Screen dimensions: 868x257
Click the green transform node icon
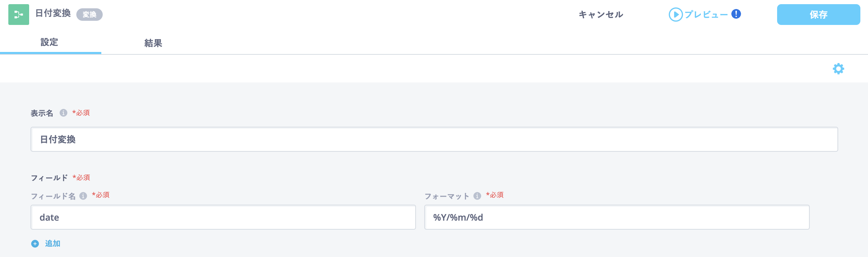point(19,15)
